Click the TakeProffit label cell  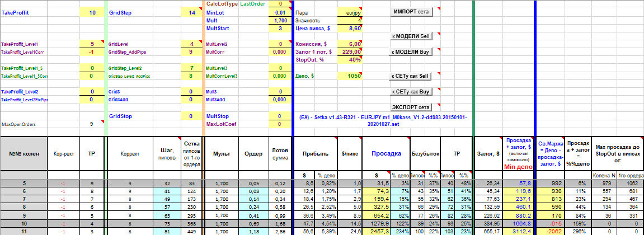click(24, 13)
